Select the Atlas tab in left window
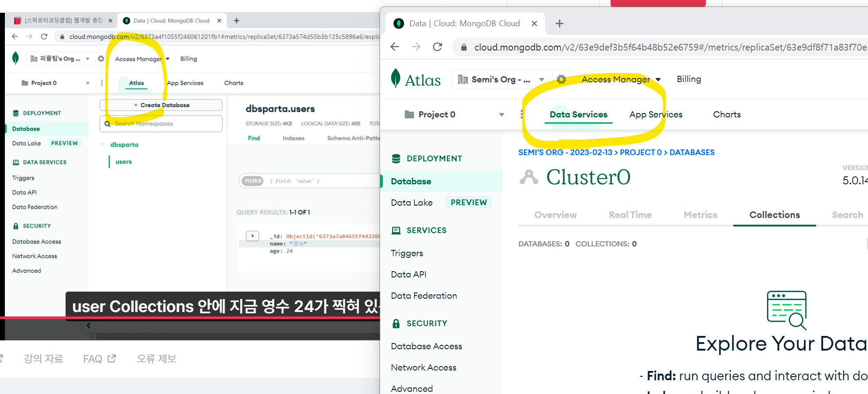 click(136, 83)
